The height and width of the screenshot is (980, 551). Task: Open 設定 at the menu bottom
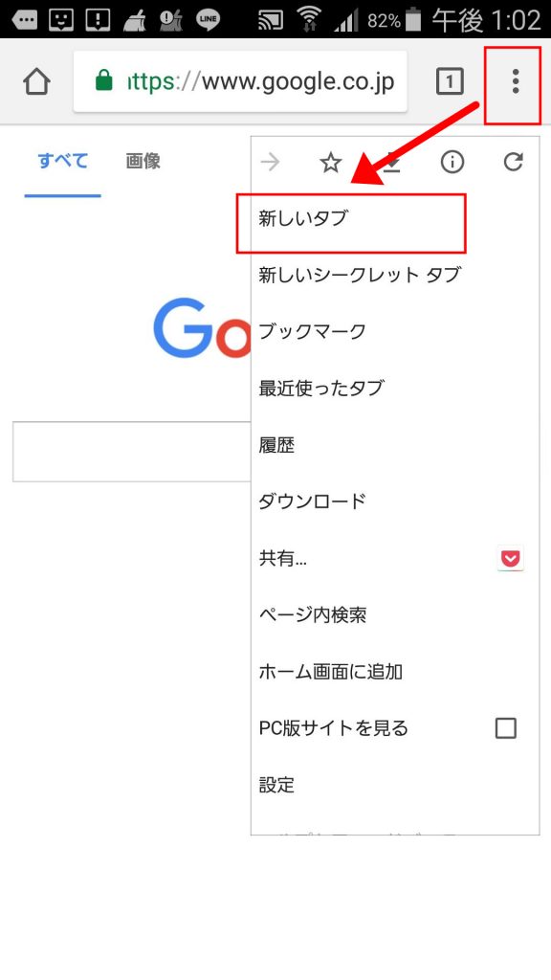(x=276, y=785)
